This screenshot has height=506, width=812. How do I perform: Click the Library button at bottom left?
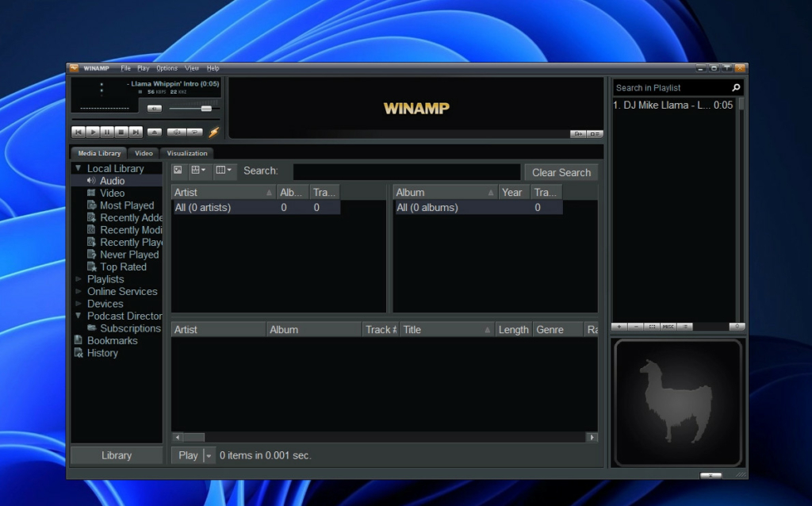pyautogui.click(x=117, y=455)
